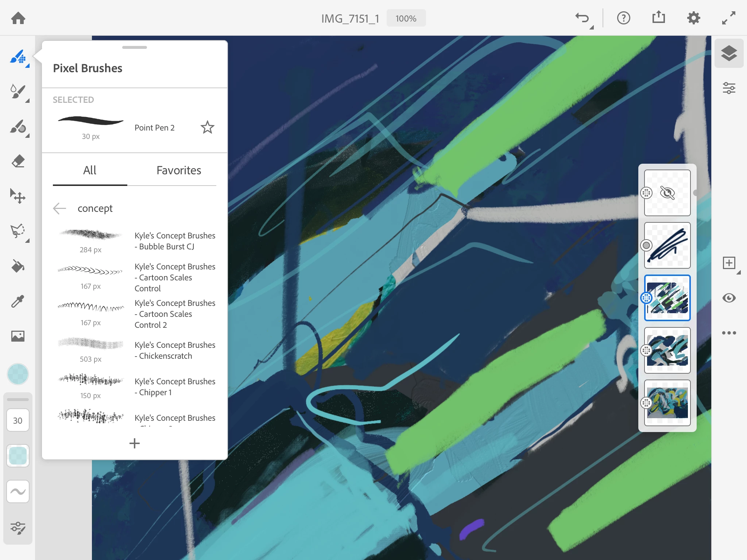Switch to the Favorites tab
The height and width of the screenshot is (560, 747).
pos(179,170)
